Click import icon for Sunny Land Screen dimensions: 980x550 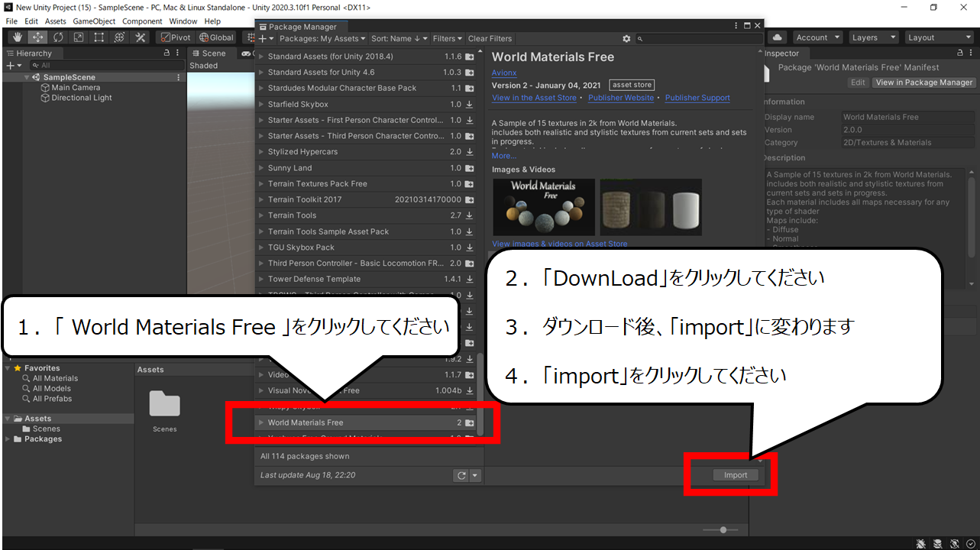[x=470, y=168]
